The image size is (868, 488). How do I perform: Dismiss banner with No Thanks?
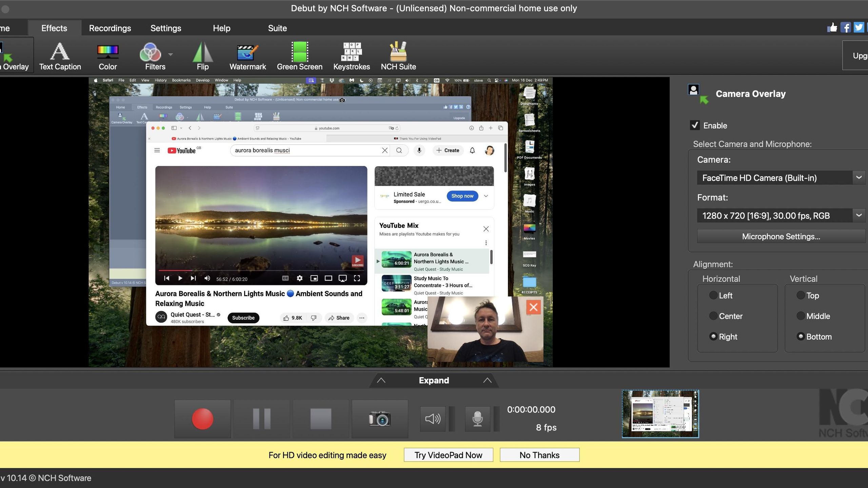pyautogui.click(x=539, y=455)
